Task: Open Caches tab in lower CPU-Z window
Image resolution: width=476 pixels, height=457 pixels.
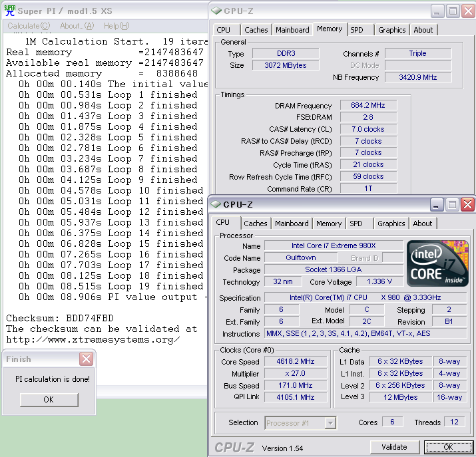Action: [x=256, y=224]
